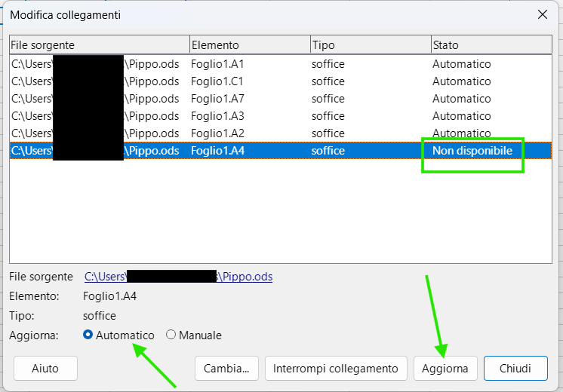Click the Aiuto button
This screenshot has width=563, height=392.
pyautogui.click(x=45, y=369)
